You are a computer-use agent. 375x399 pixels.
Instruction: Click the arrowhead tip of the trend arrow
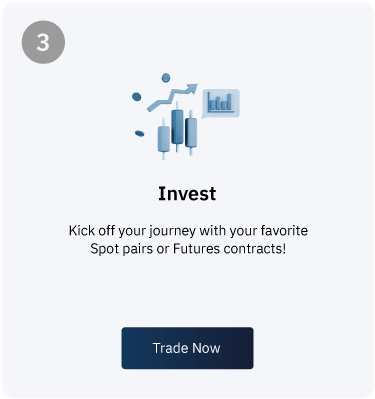pos(193,88)
